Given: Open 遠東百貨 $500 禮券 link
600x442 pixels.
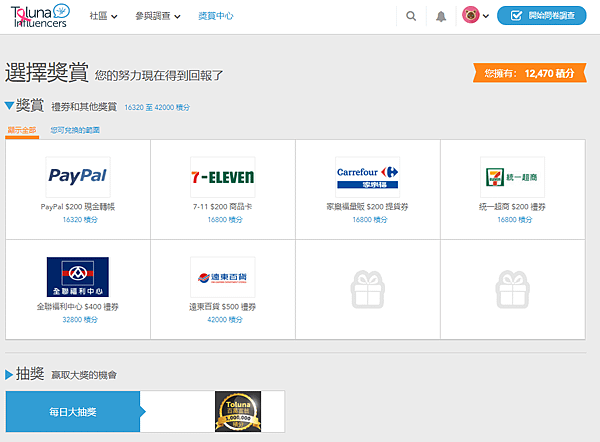Looking at the screenshot, I should (x=222, y=307).
